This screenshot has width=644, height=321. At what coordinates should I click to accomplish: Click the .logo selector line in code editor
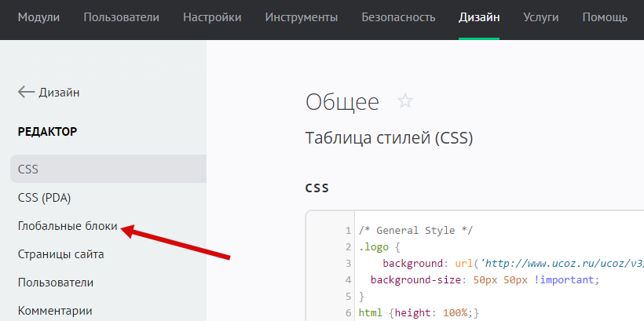coord(377,247)
